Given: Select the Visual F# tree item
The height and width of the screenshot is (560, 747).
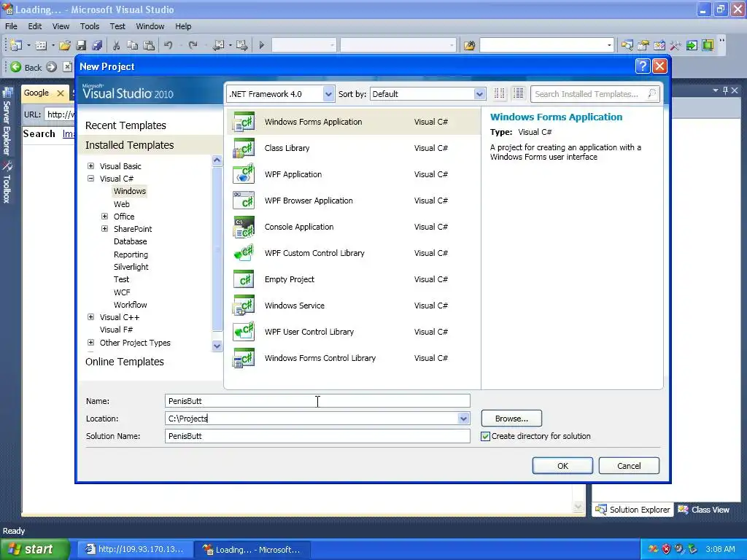Looking at the screenshot, I should pos(116,330).
